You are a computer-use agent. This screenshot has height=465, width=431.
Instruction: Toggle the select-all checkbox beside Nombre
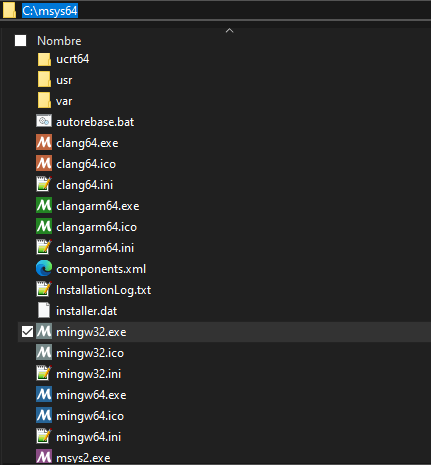20,41
